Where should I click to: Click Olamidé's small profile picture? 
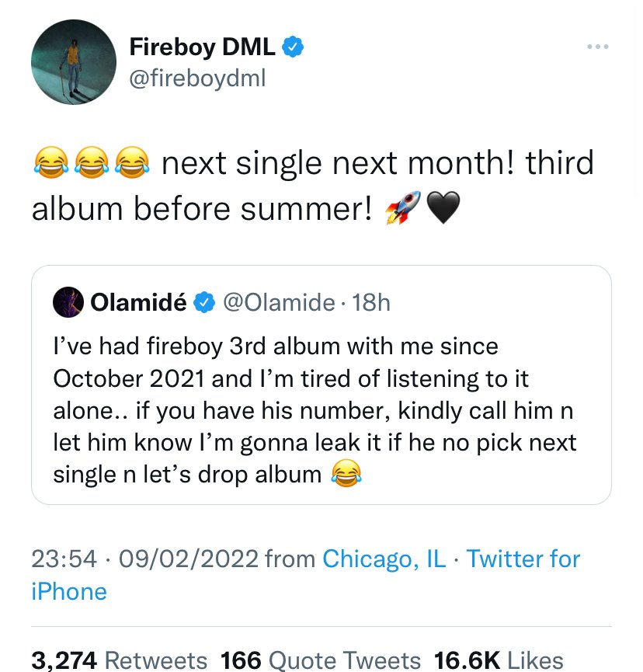click(68, 302)
